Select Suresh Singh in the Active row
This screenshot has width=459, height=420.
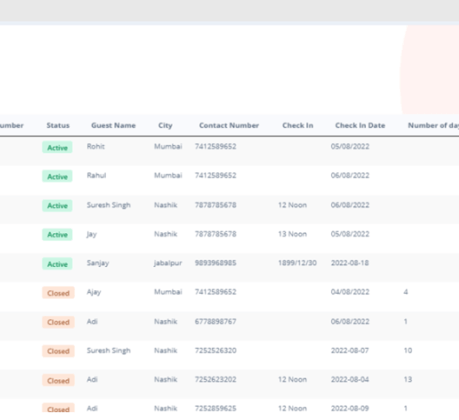coord(109,205)
